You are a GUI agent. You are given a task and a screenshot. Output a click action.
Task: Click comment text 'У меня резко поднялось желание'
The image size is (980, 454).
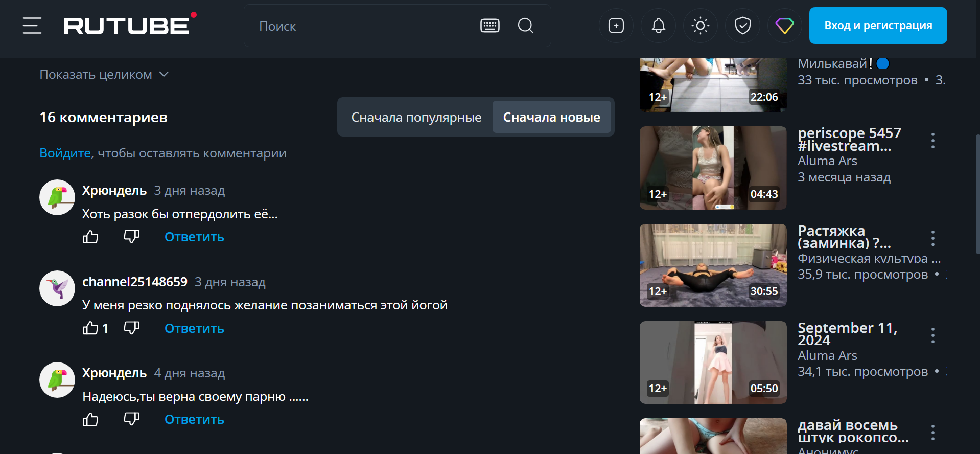265,305
